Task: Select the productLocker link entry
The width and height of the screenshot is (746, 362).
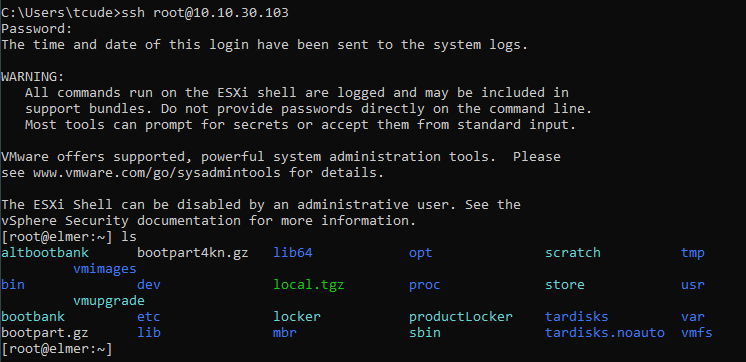Action: point(461,317)
